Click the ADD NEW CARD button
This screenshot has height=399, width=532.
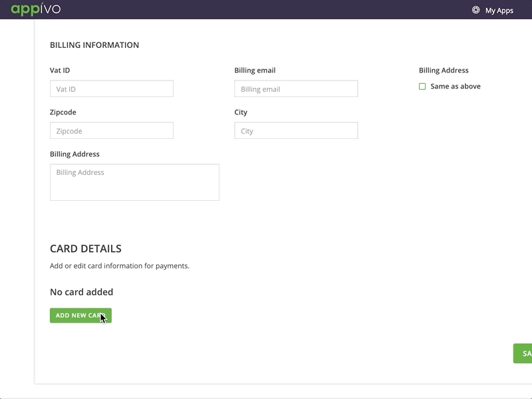coord(80,315)
